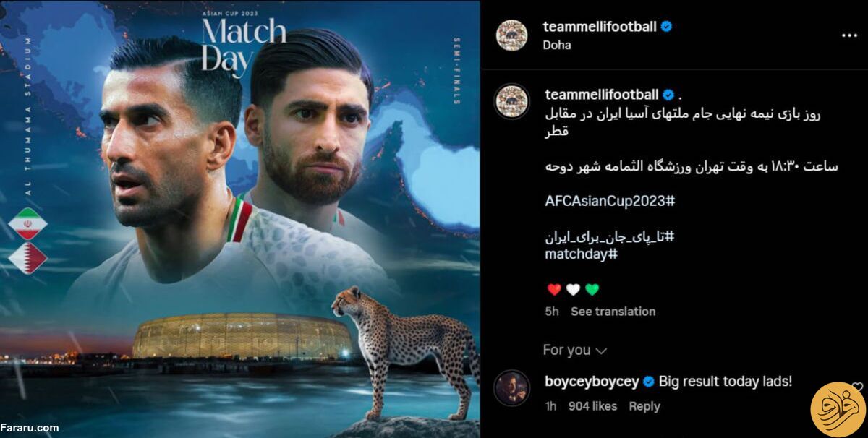868x438 pixels.
Task: Click See translation under caption
Action: click(x=613, y=312)
